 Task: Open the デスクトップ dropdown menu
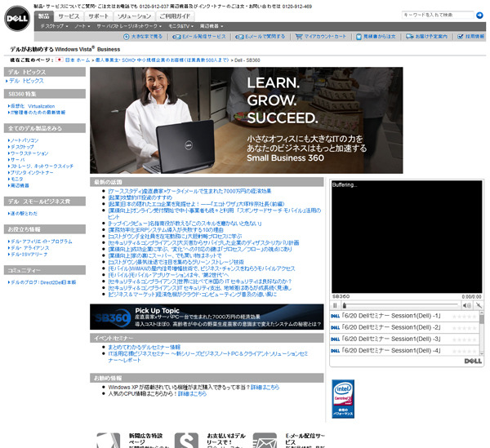tap(54, 26)
